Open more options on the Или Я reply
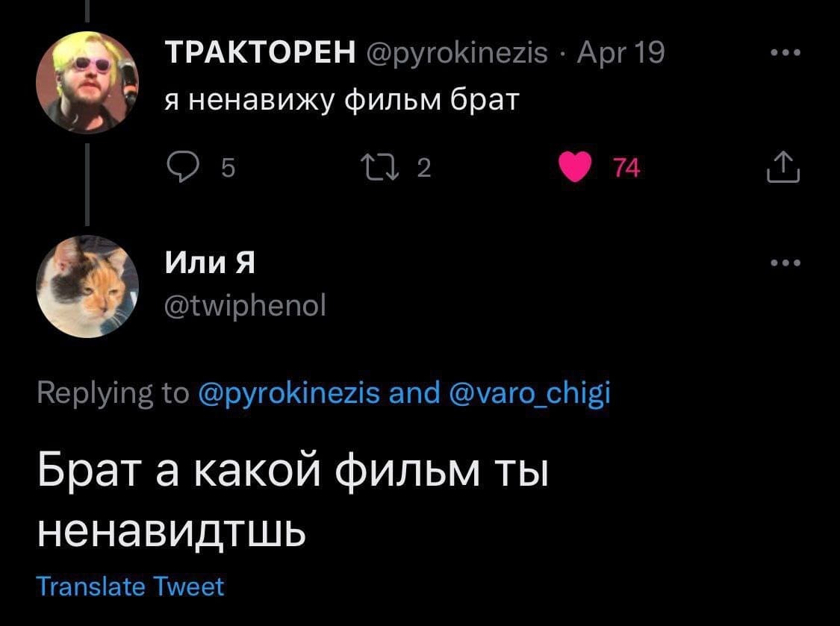This screenshot has height=626, width=840. click(x=785, y=263)
